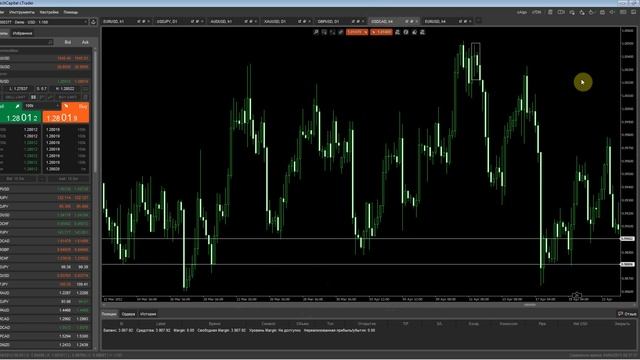Viewport: 640px width, 360px height.
Task: Focus the symbol search field
Action: click(x=27, y=42)
